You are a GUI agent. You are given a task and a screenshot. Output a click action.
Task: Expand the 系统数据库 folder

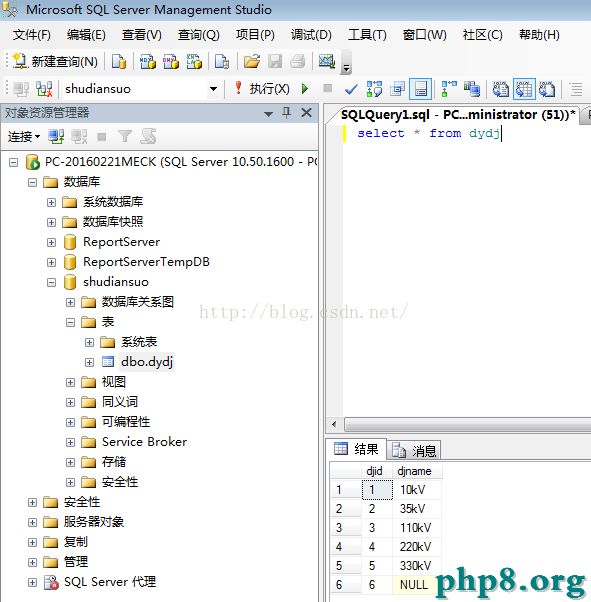[x=51, y=202]
